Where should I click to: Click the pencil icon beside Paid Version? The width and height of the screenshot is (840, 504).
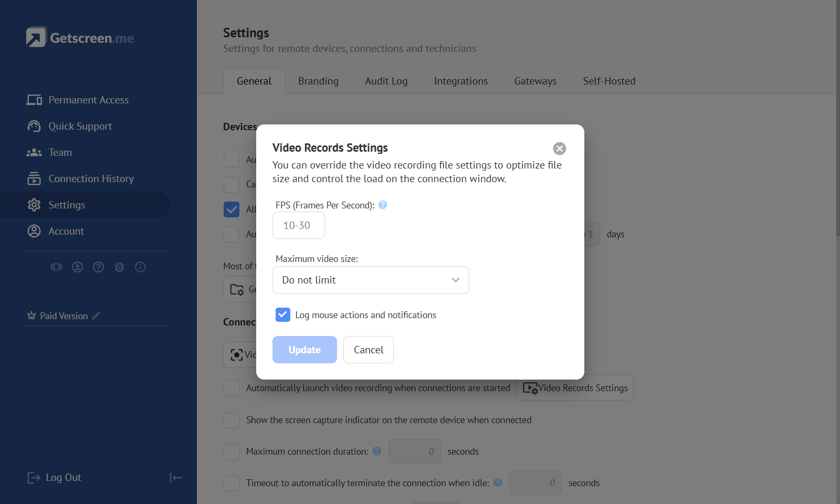tap(96, 316)
